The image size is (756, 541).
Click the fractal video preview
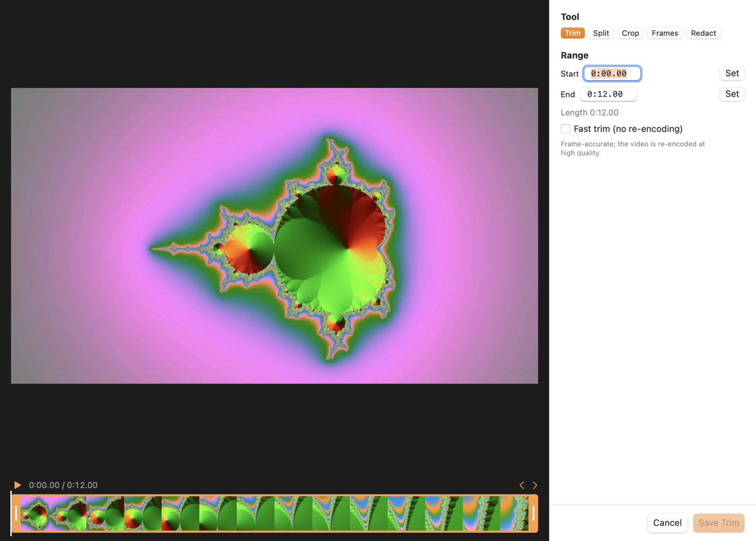pos(275,236)
